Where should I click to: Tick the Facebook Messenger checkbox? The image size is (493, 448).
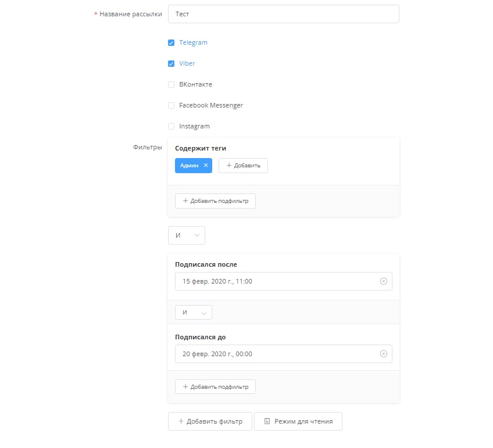171,105
